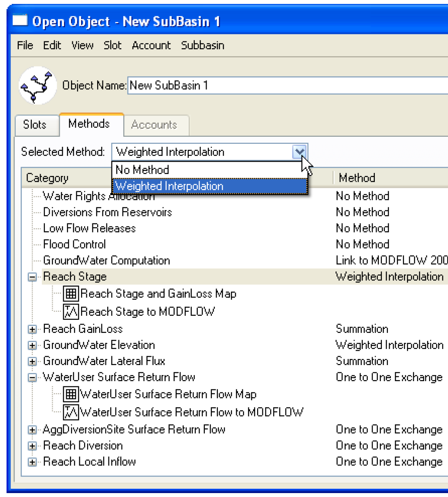Switch to the Accounts tab
Viewport: 448px width, 497px height.
[156, 125]
